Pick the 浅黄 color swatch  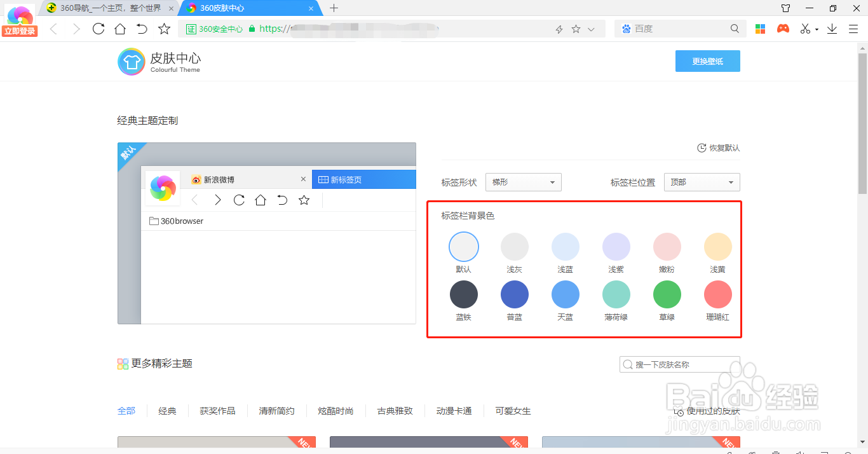point(718,247)
